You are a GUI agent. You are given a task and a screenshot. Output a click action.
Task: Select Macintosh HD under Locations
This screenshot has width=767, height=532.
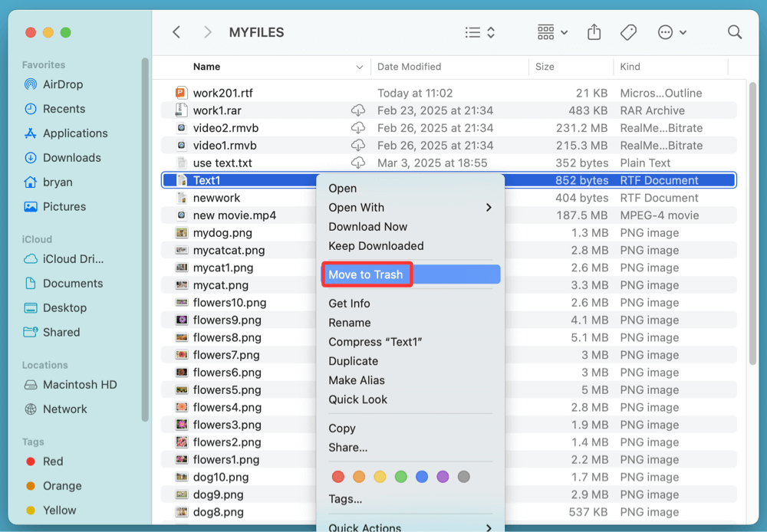tap(78, 384)
